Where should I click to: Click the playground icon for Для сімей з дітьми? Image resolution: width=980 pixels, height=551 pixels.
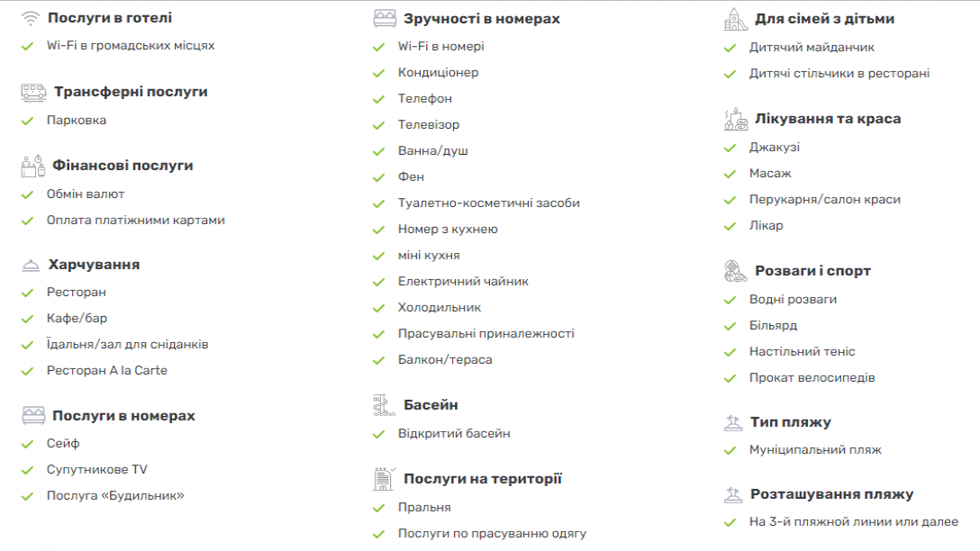click(736, 20)
